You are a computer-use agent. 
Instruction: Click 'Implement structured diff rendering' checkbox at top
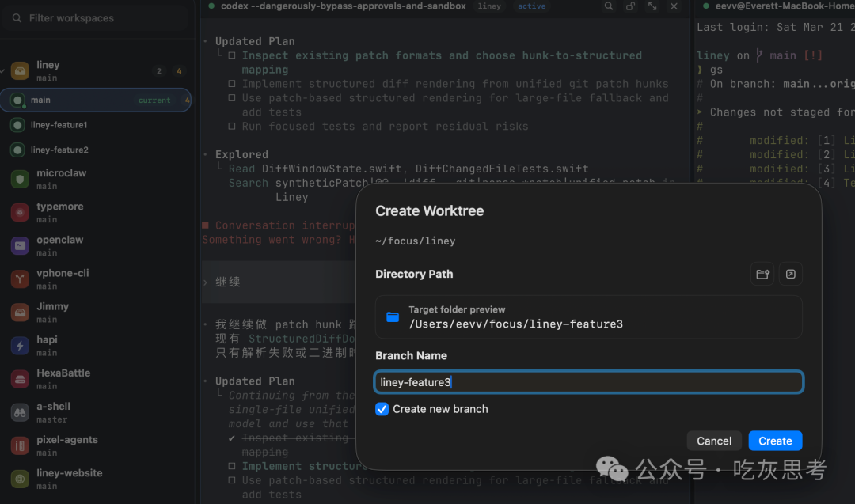pyautogui.click(x=232, y=84)
